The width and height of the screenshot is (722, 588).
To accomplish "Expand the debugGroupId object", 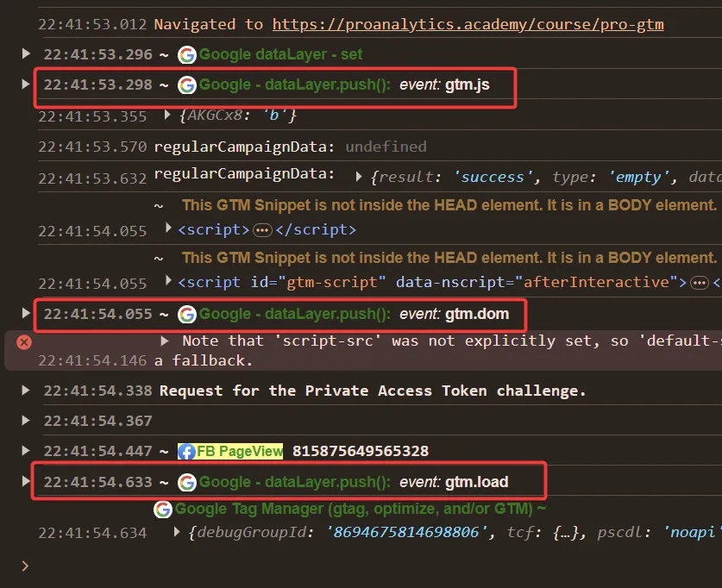I will click(177, 532).
